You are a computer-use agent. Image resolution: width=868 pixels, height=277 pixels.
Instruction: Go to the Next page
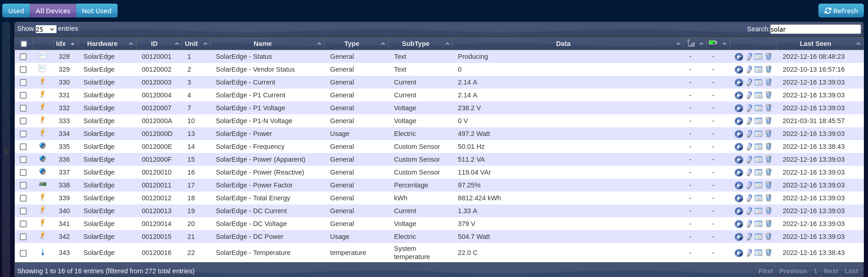point(831,271)
